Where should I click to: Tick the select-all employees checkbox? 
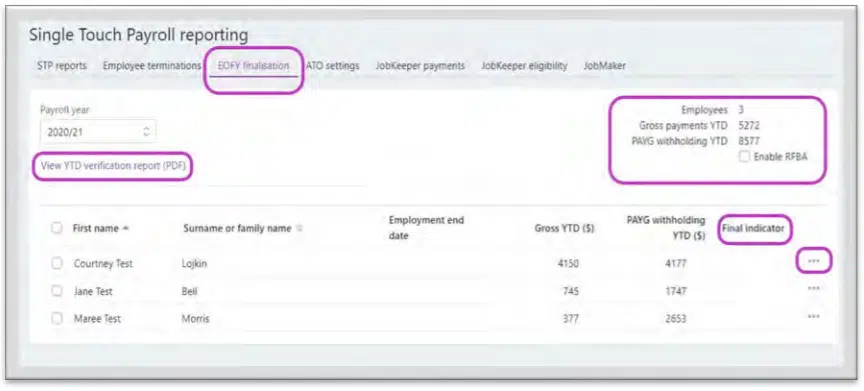click(57, 227)
